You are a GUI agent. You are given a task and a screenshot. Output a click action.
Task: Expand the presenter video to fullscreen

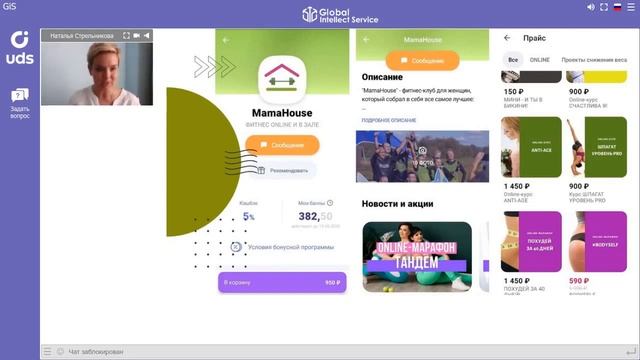(127, 36)
